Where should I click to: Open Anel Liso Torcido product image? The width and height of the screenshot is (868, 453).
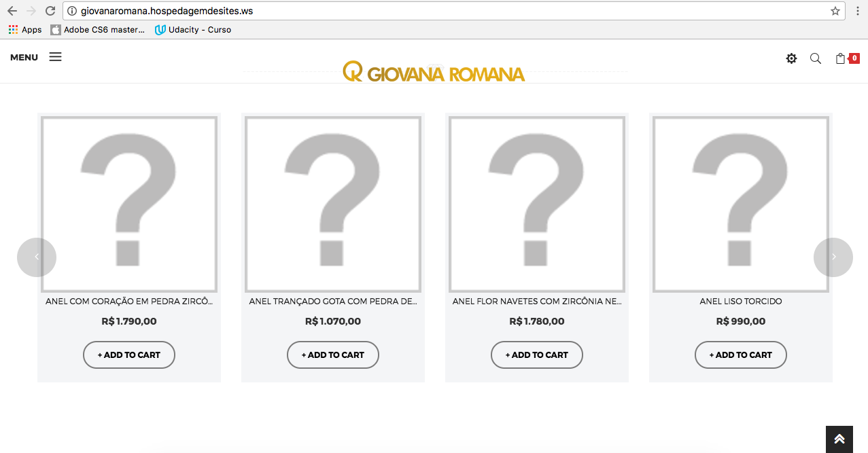pos(741,204)
